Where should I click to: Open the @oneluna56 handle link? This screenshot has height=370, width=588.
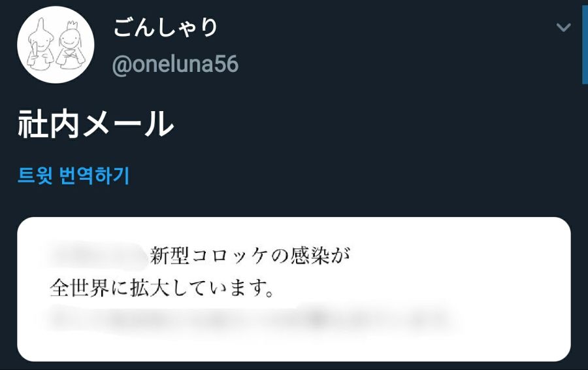coord(175,64)
